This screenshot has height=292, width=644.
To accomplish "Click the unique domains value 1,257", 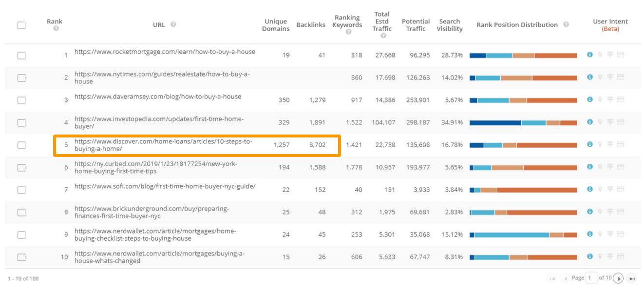I will point(282,145).
